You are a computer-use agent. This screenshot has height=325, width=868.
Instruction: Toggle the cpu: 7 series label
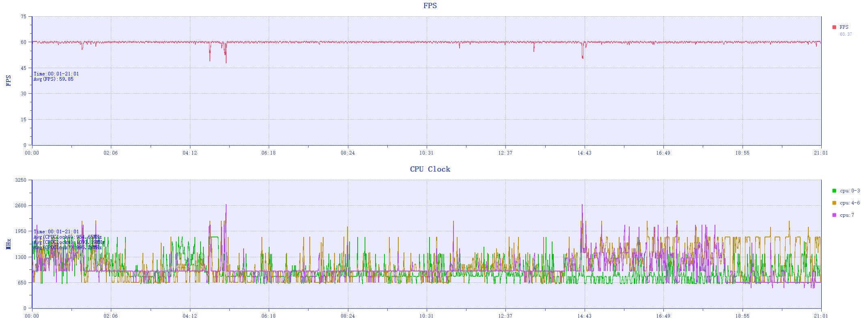(x=847, y=215)
